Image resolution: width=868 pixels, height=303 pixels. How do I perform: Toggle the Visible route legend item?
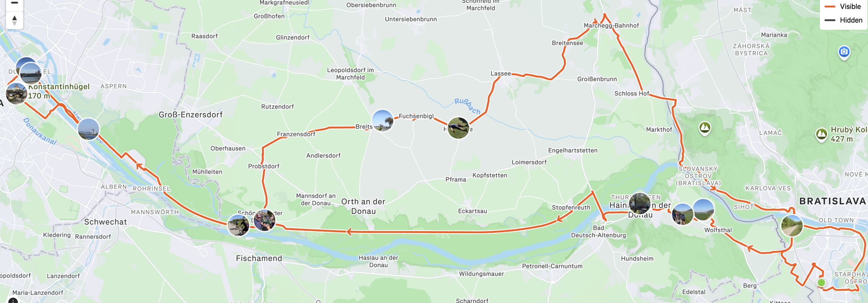(x=843, y=6)
